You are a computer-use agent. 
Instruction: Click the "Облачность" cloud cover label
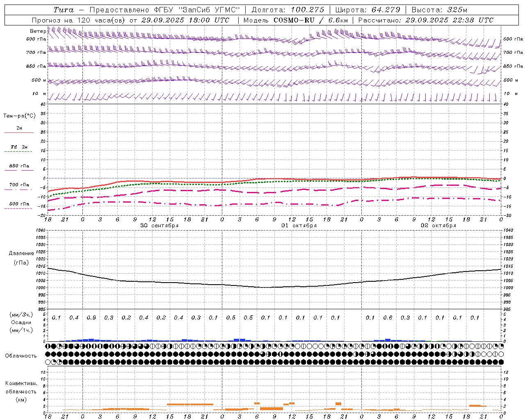(x=21, y=356)
